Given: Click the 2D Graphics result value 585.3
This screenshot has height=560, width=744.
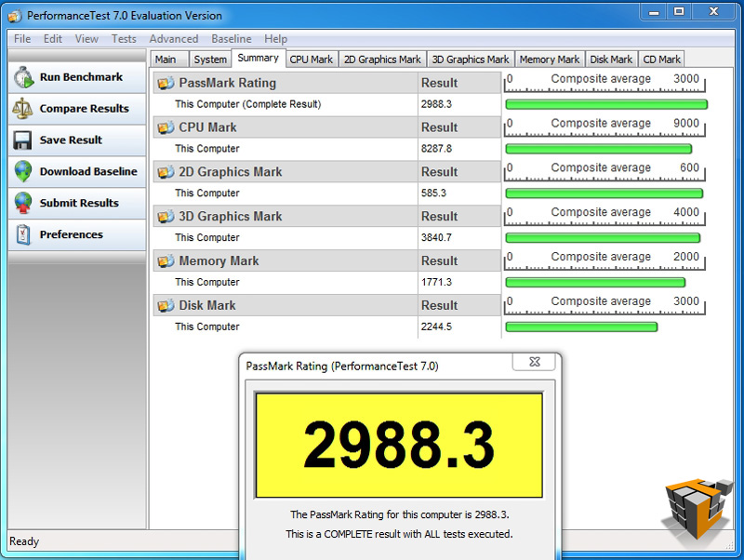Looking at the screenshot, I should pos(433,193).
